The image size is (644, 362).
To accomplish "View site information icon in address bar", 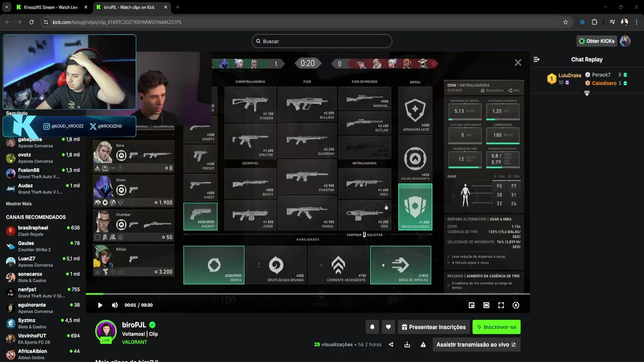I will [46, 22].
